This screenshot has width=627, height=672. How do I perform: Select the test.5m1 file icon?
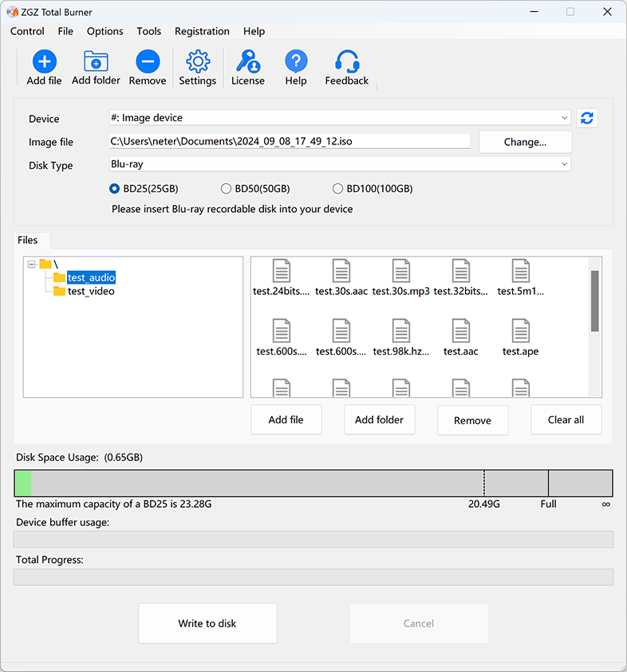[521, 271]
